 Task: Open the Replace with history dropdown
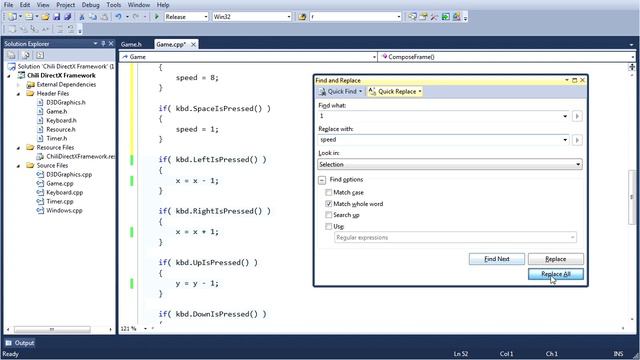click(x=565, y=140)
